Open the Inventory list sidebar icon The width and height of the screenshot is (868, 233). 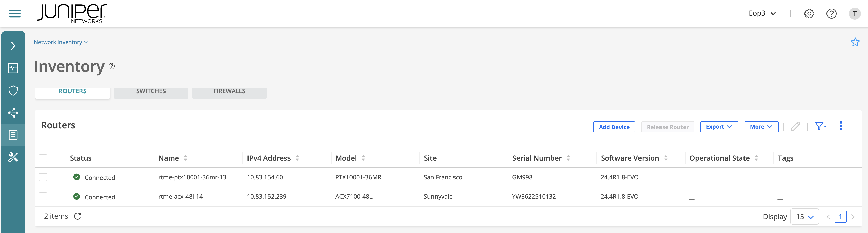13,135
